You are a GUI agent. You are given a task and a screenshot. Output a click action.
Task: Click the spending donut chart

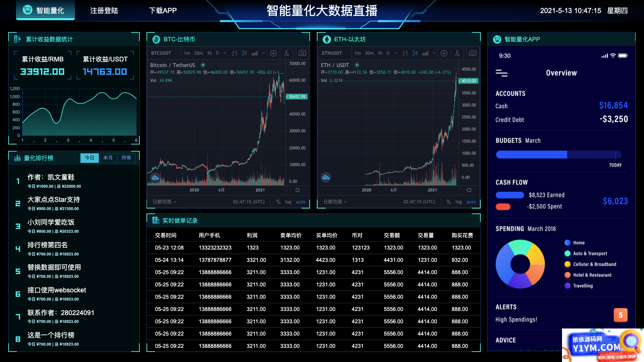tap(520, 264)
